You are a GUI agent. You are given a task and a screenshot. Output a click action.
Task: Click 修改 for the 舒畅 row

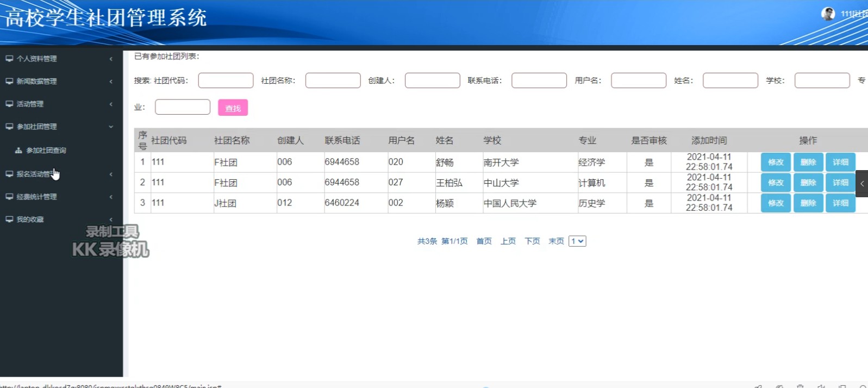coord(776,162)
